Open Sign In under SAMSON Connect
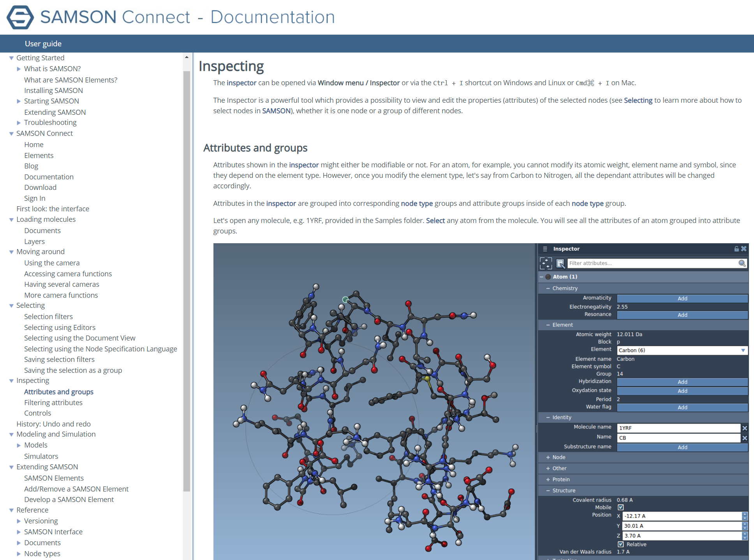 [35, 198]
